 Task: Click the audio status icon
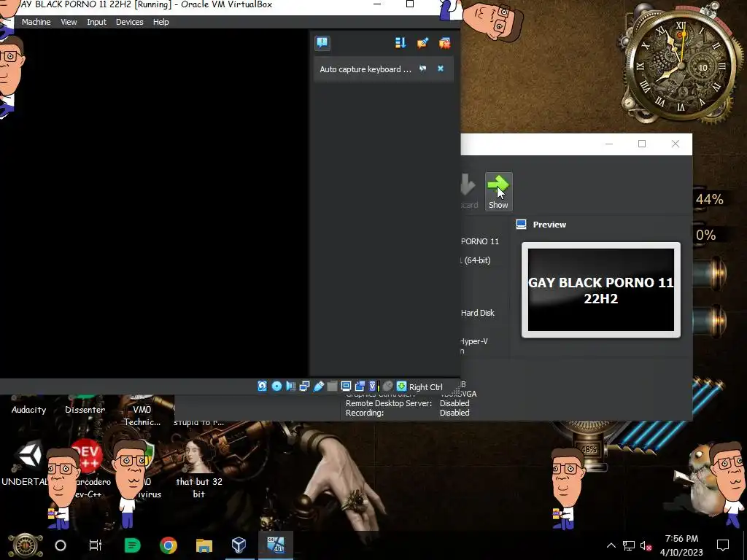(290, 386)
